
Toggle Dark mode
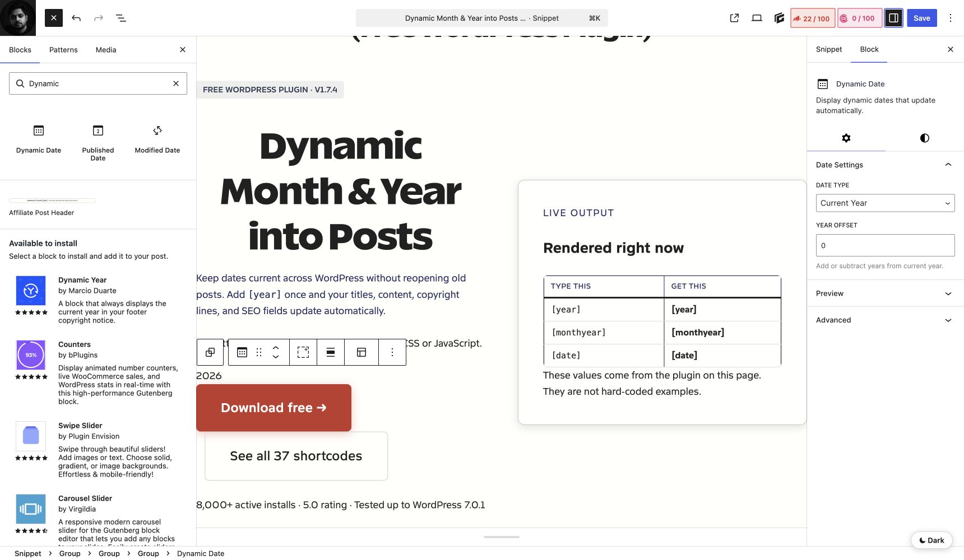pos(931,540)
